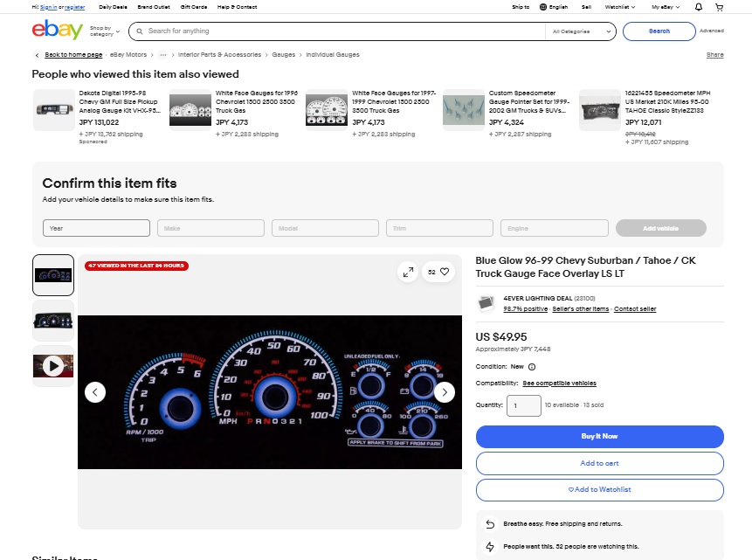The image size is (752, 560).
Task: Open Advanced search link
Action: (x=711, y=31)
